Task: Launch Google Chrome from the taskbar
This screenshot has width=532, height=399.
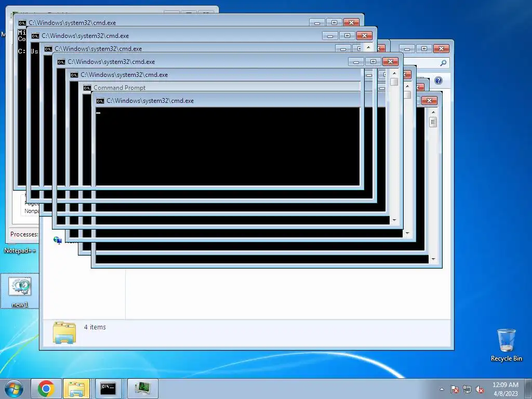Action: [x=46, y=389]
